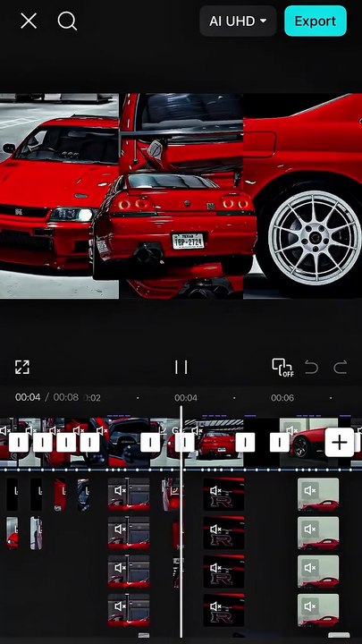Select second-track garage overlay clip
This screenshot has width=362, height=644.
pyautogui.click(x=129, y=533)
